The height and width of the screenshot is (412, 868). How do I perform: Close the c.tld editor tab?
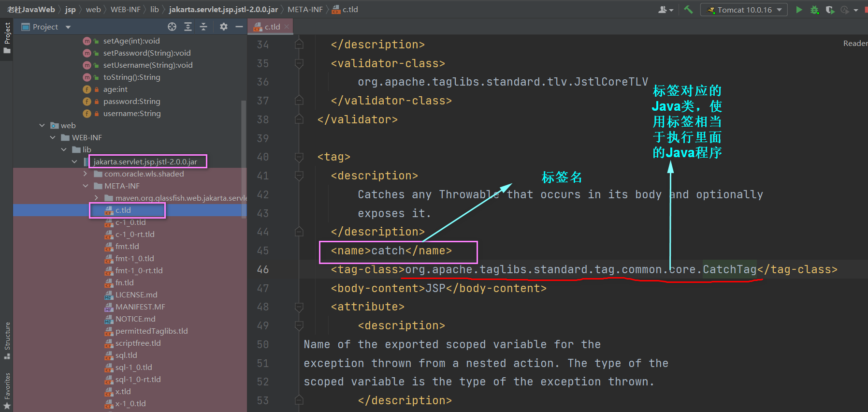click(287, 27)
